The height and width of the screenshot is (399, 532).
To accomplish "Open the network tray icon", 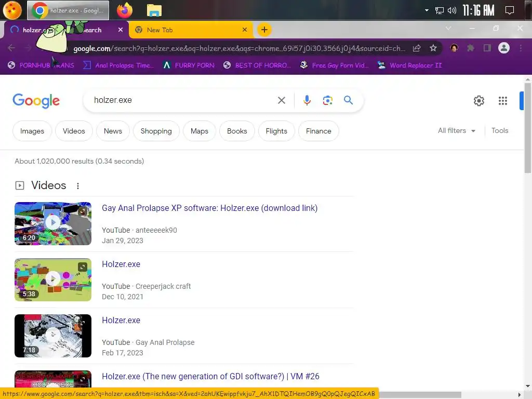I will (x=440, y=10).
